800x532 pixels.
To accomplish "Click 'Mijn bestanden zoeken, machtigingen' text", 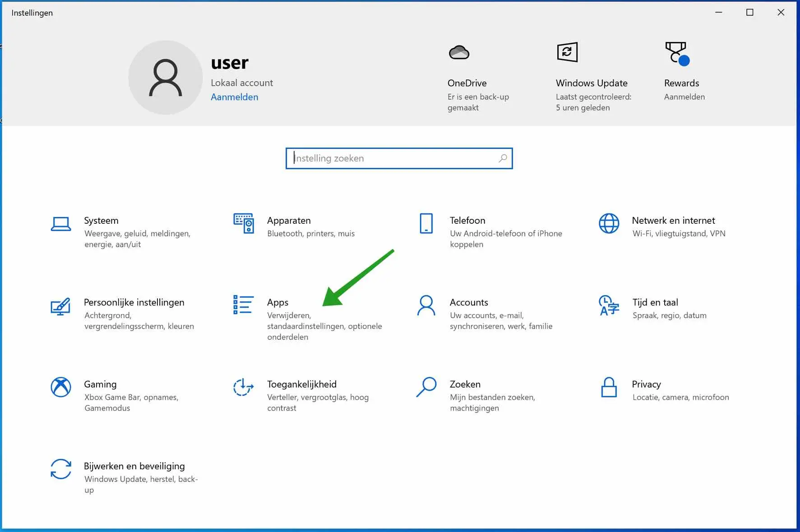I will [492, 402].
